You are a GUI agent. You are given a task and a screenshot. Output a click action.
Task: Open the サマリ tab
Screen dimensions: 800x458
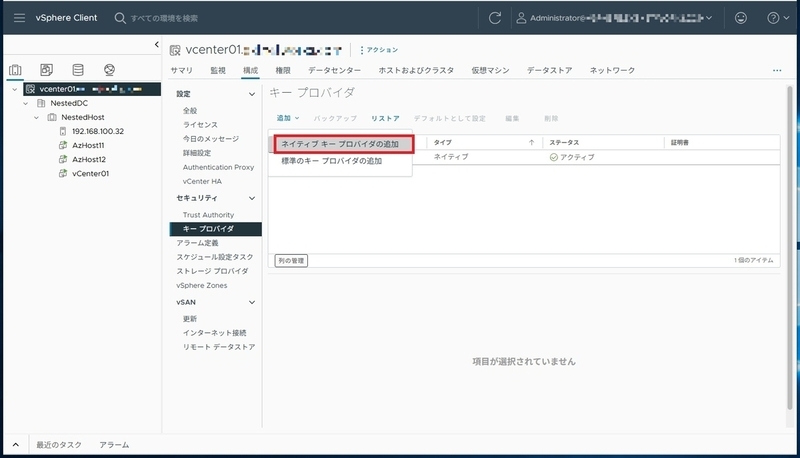click(x=182, y=70)
